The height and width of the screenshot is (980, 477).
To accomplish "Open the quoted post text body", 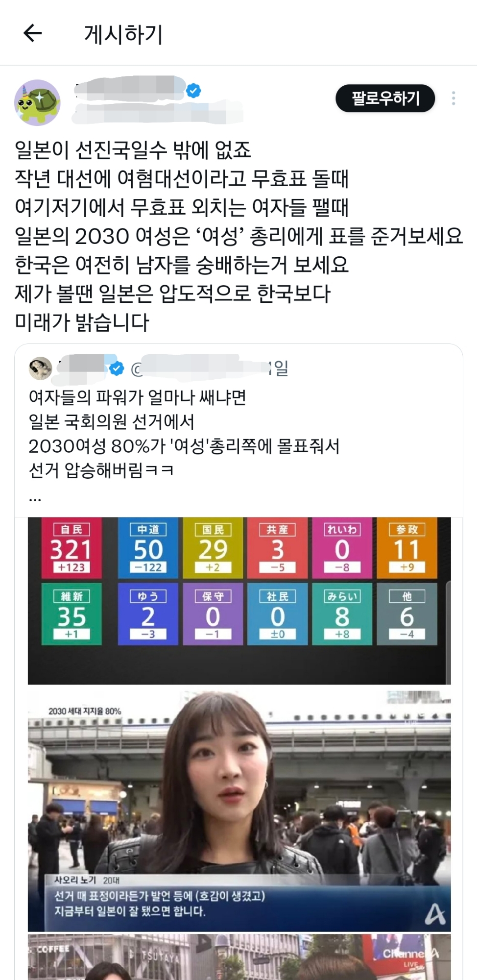I will pos(184,434).
